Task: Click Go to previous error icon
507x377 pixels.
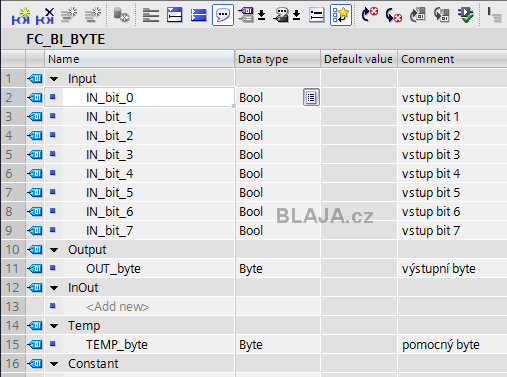Action: (393, 15)
